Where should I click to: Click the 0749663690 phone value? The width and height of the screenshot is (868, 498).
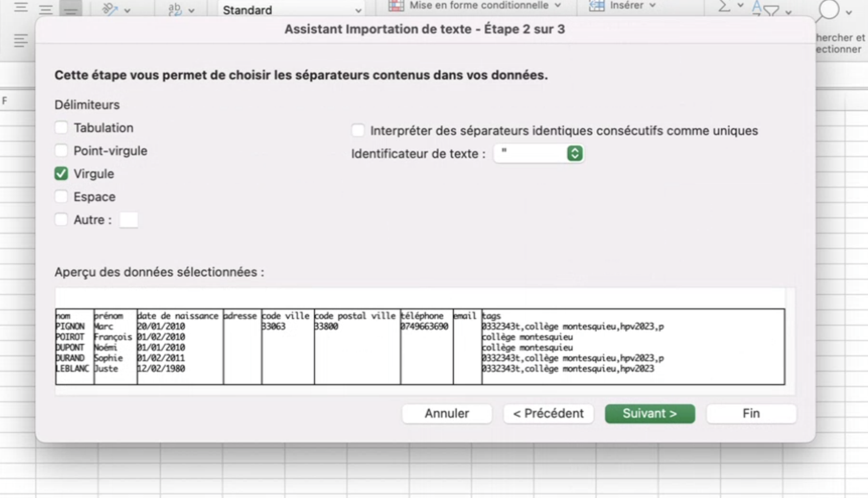(425, 326)
